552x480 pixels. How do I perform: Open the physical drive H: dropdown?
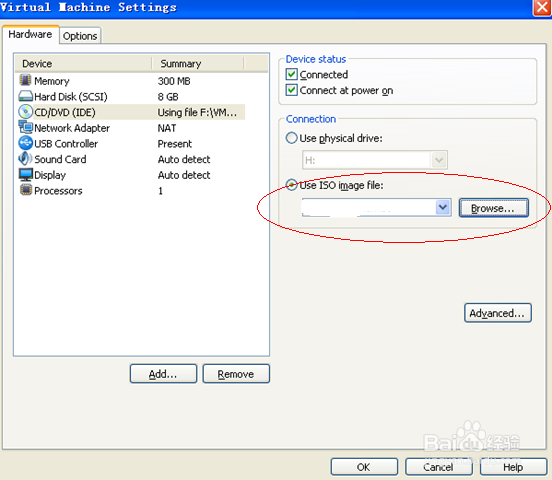coord(439,160)
